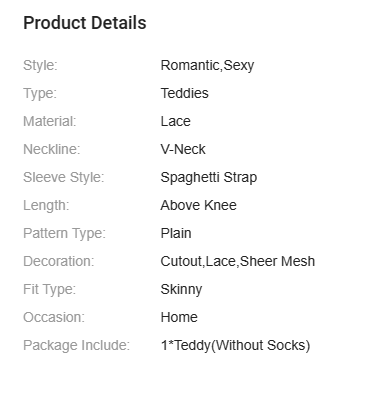Click the Teddies type value

[x=185, y=93]
